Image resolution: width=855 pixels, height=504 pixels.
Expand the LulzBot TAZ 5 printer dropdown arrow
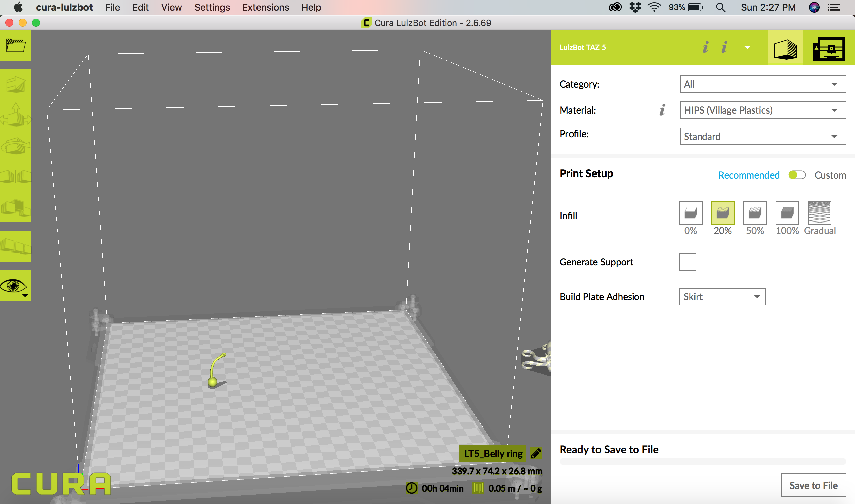[x=747, y=47]
